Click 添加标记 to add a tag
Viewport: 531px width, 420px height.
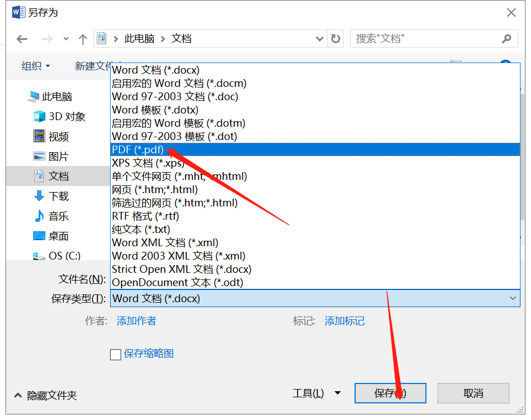[x=345, y=321]
